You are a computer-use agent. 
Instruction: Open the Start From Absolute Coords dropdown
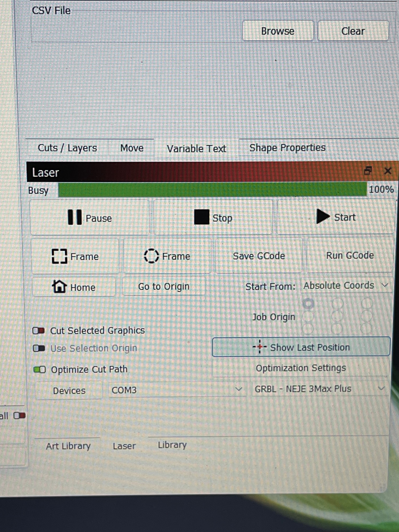pyautogui.click(x=346, y=286)
